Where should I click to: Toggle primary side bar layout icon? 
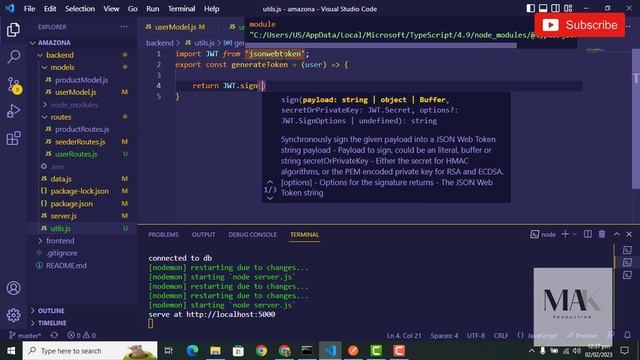[530, 8]
